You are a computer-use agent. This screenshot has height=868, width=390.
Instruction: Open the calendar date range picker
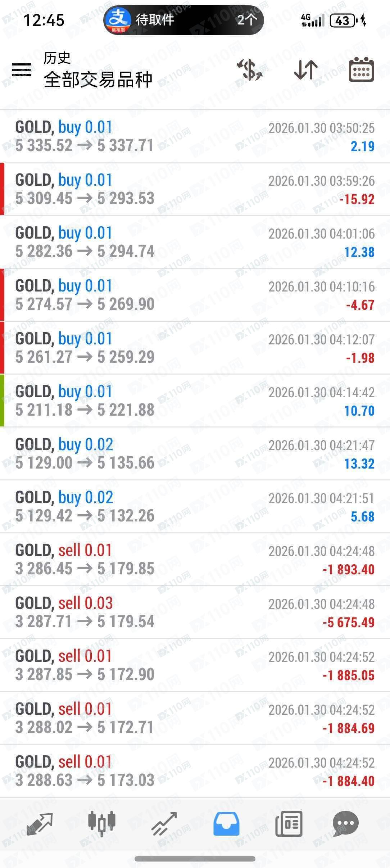(x=361, y=69)
